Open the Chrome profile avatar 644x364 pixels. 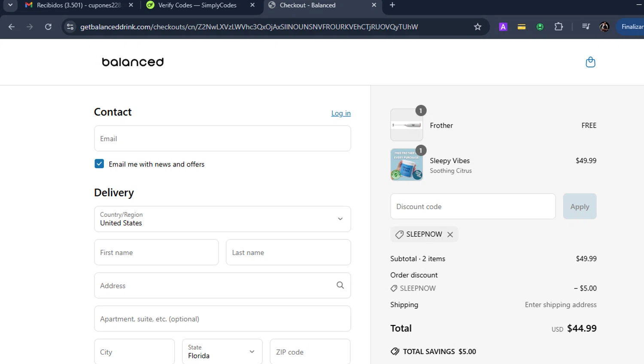pos(605,27)
